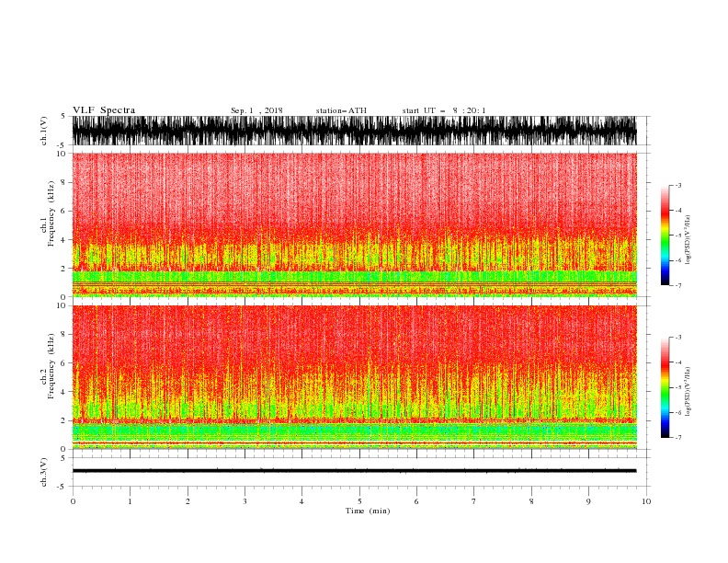Click time axis tick label "5"
This screenshot has height=563, width=728.
pyautogui.click(x=359, y=501)
